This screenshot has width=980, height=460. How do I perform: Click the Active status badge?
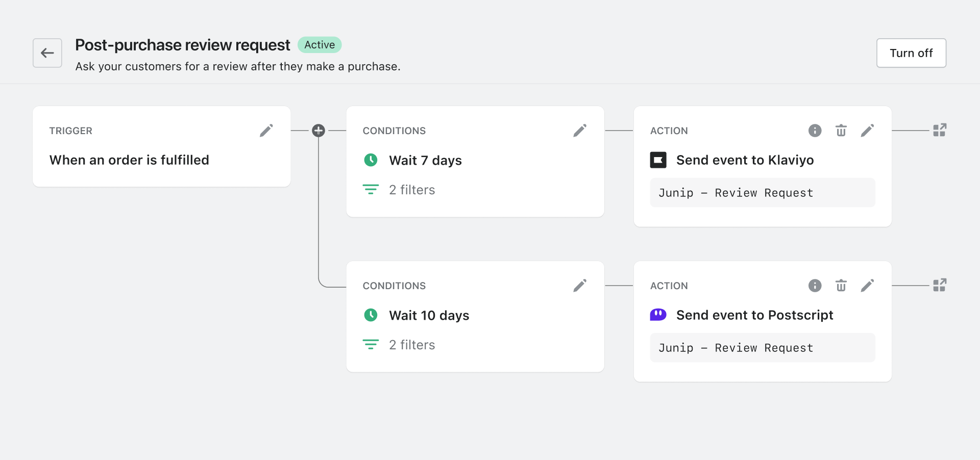click(320, 45)
